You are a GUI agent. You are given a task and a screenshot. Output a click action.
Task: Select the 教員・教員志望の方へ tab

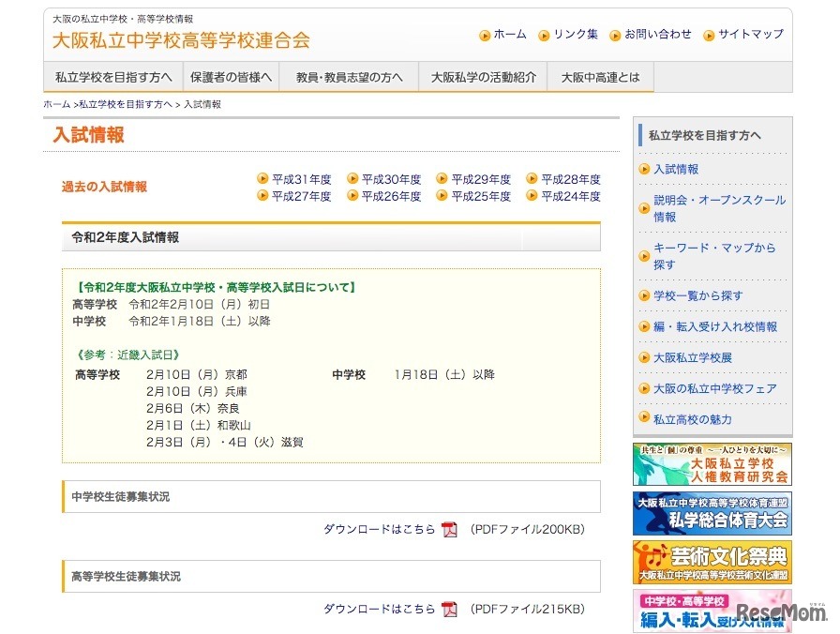click(349, 78)
